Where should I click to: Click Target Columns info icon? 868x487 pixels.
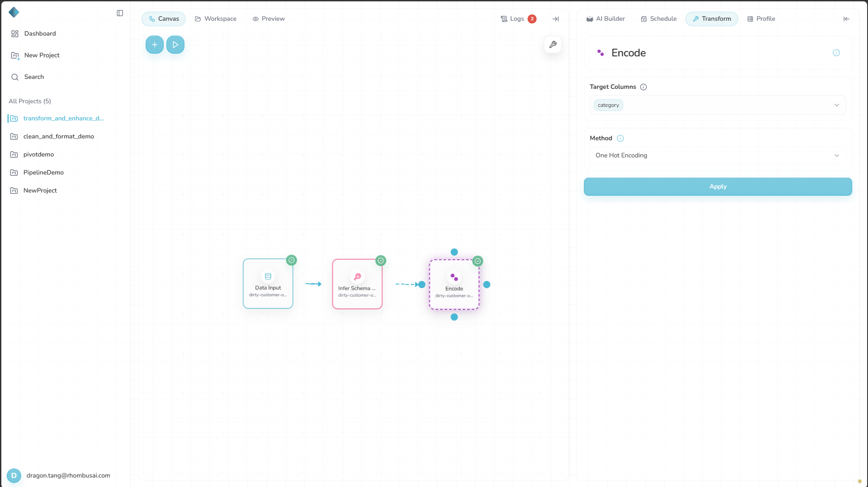[x=643, y=87]
